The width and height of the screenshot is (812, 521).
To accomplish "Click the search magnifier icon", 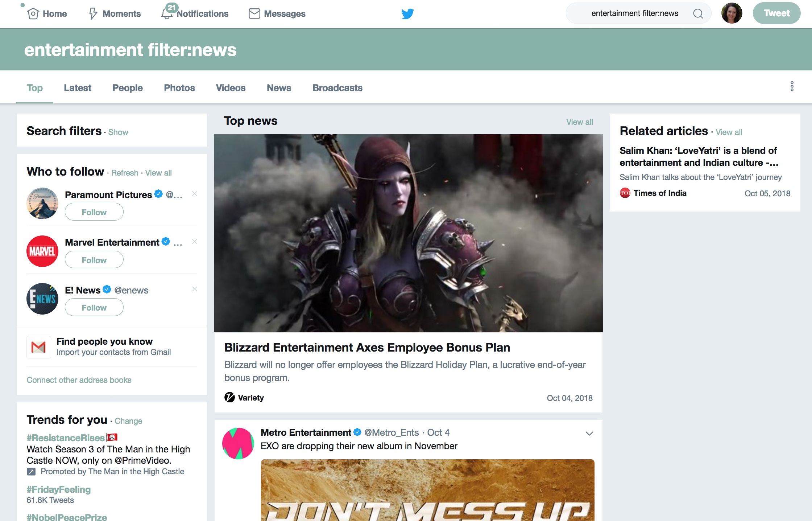I will coord(698,13).
